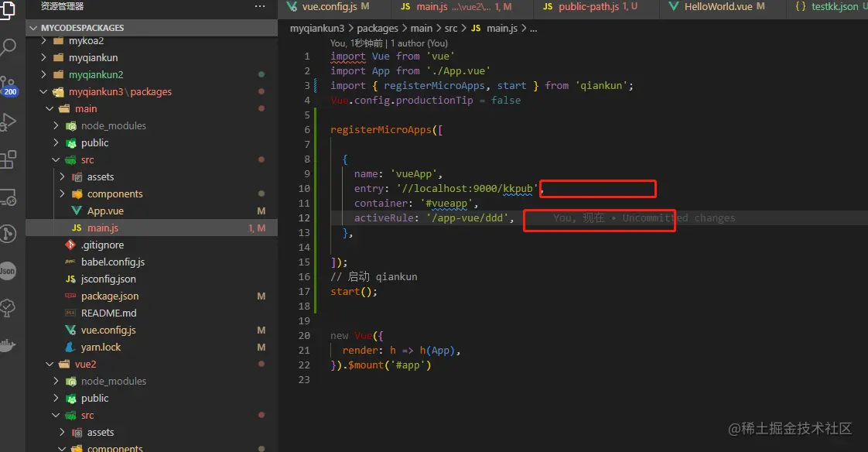
Task: Open Source Control with 200 badge
Action: [x=8, y=86]
